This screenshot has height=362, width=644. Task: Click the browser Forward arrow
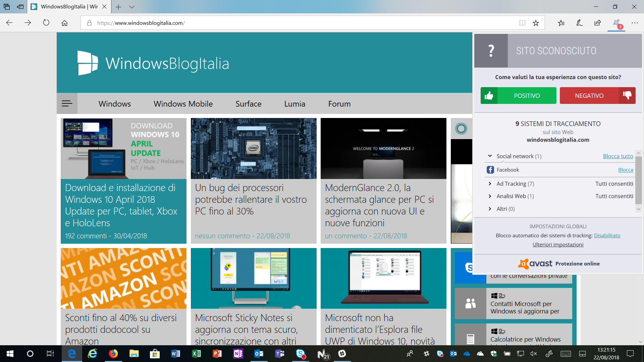(x=28, y=23)
